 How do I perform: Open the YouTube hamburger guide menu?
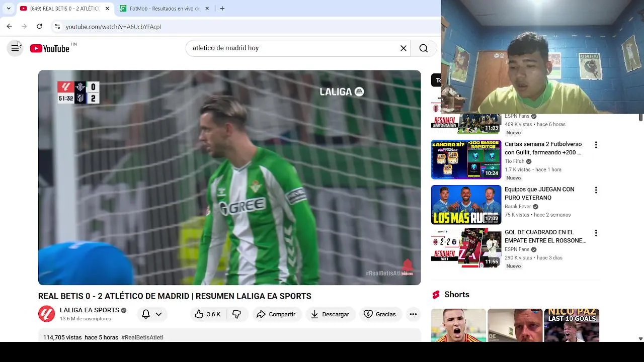[15, 48]
